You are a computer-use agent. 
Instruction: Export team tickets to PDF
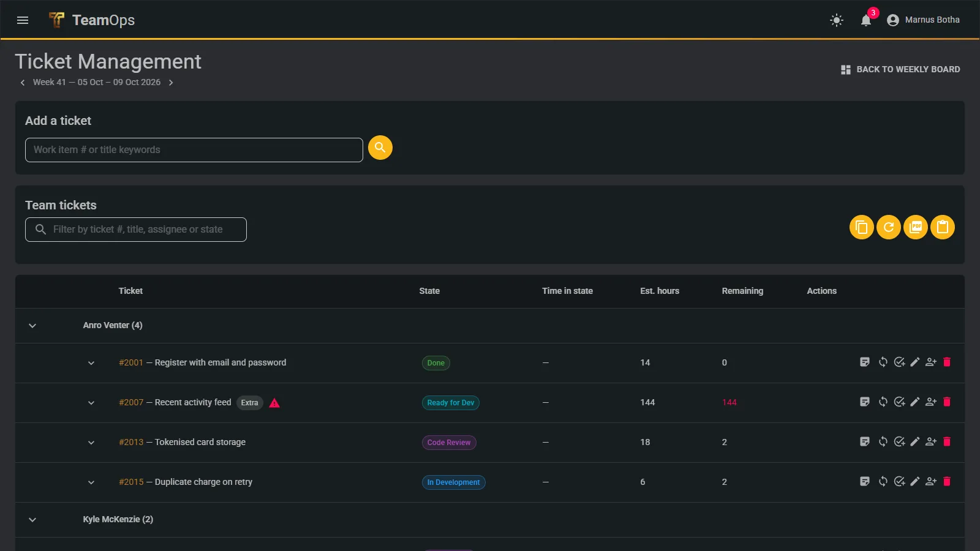[x=916, y=227]
